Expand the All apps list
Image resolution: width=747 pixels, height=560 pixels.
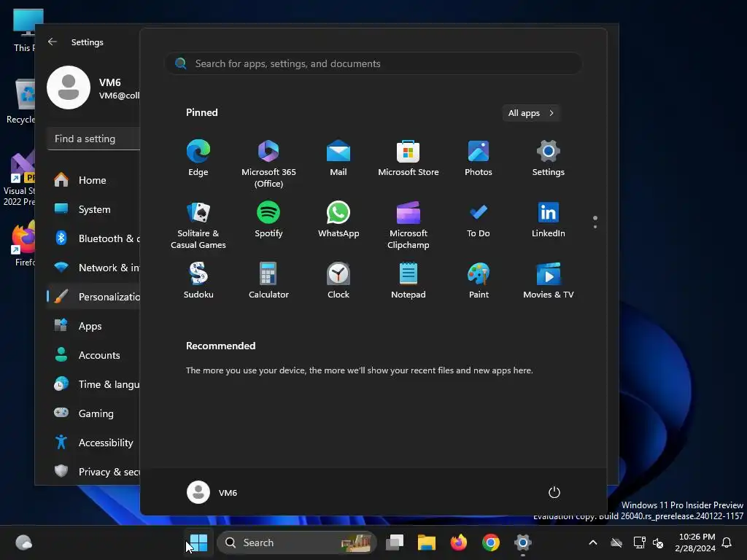(x=531, y=113)
